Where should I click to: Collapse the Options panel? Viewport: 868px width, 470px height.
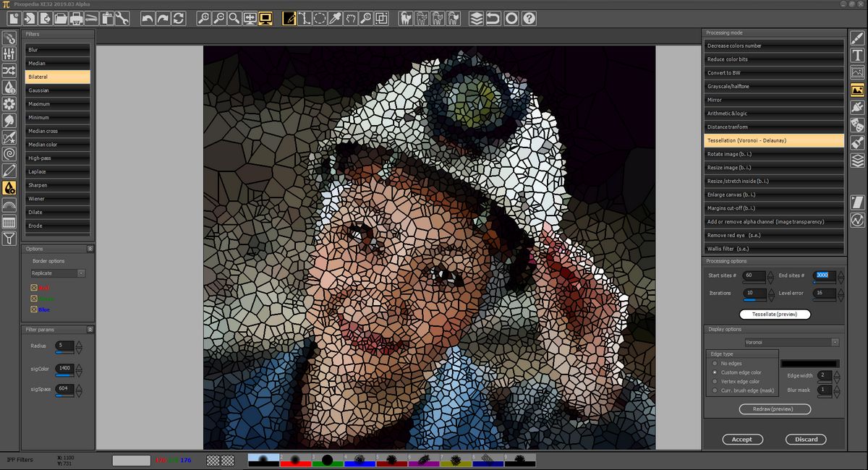click(x=90, y=249)
